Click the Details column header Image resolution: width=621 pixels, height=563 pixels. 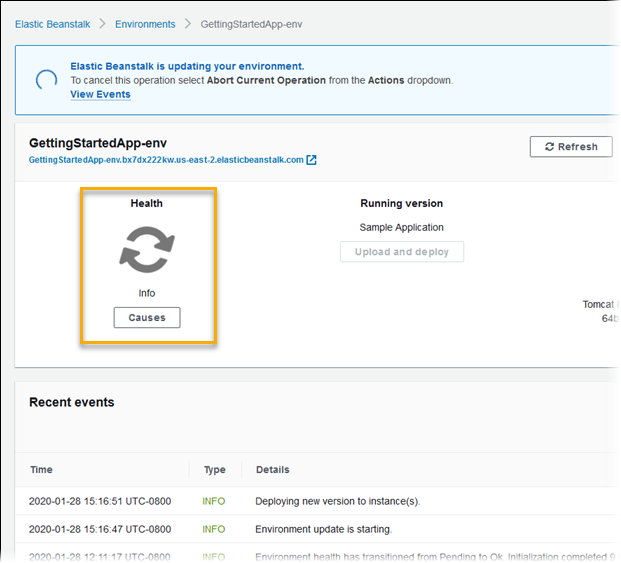coord(273,469)
